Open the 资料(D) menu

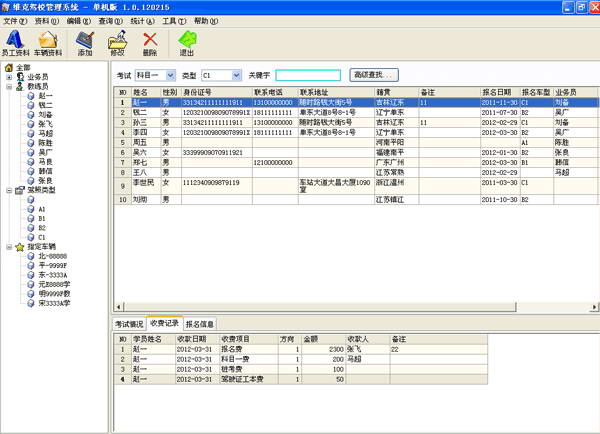coord(47,21)
